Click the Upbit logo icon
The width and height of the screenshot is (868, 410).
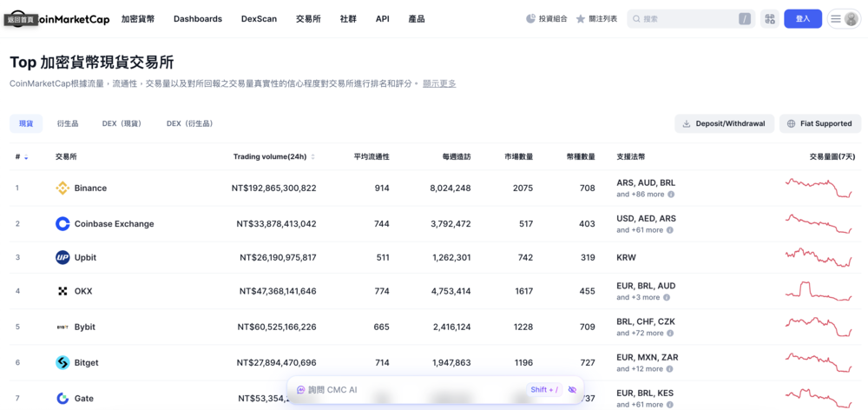pyautogui.click(x=62, y=258)
